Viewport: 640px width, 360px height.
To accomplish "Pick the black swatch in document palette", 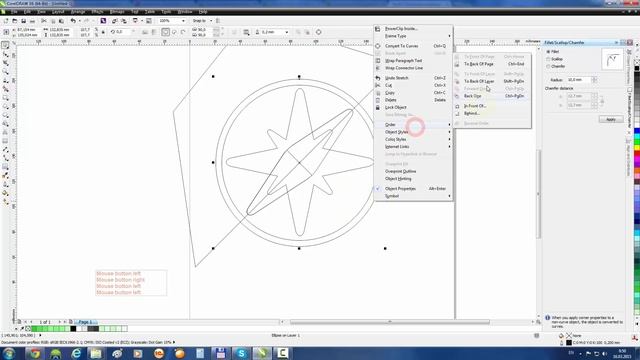I will click(x=73, y=329).
